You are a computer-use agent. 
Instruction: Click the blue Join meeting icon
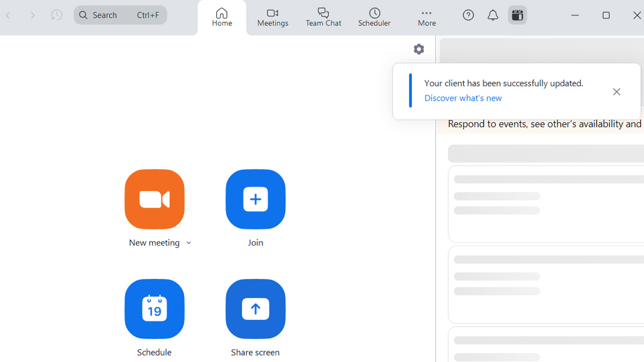pos(255,199)
